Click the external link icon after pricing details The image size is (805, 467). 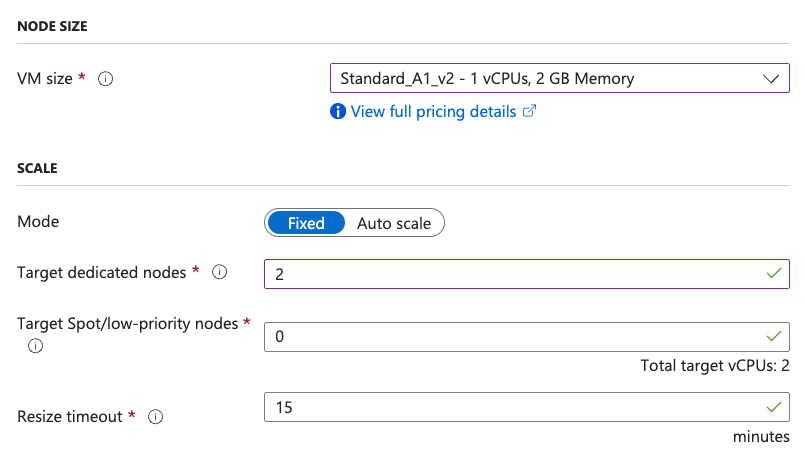(530, 112)
